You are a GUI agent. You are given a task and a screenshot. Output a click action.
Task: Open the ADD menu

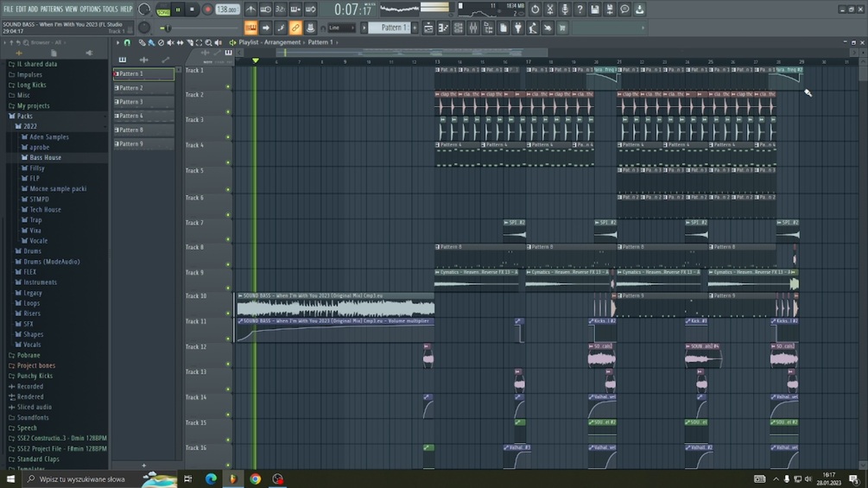coord(33,9)
